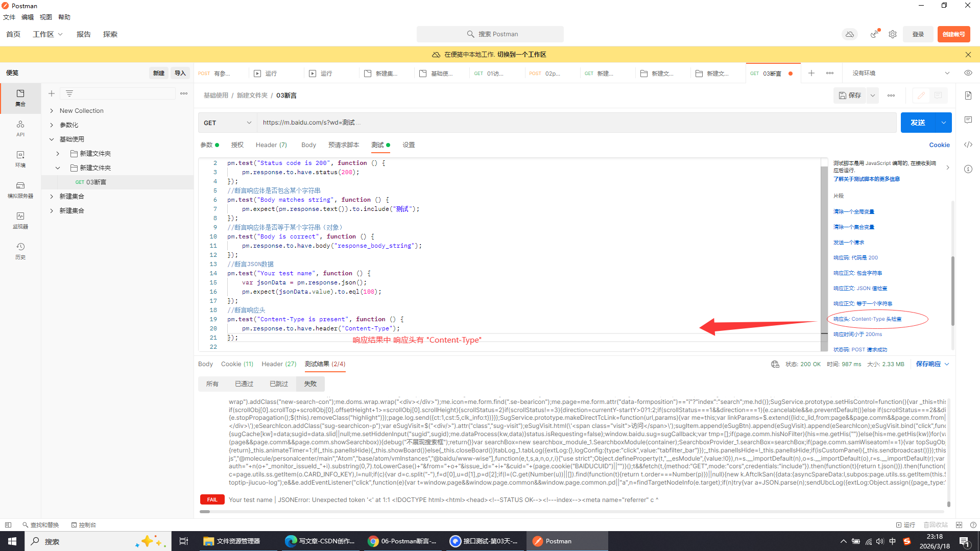
Task: Click the two-pane layout icon in the status bar
Action: (959, 525)
